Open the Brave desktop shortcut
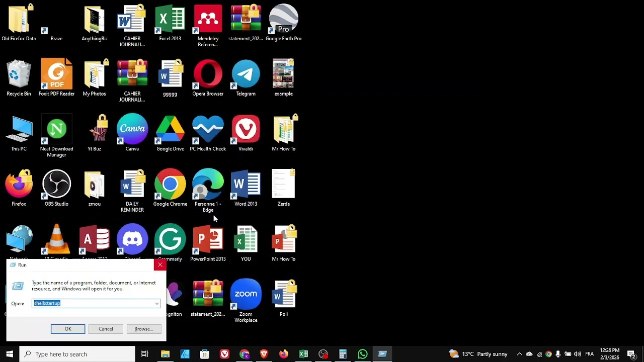Screen dimensions: 644x362 tap(56, 24)
